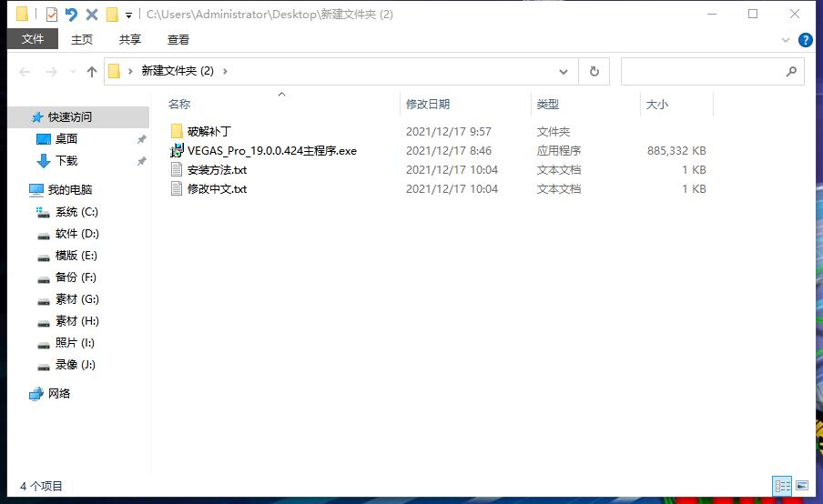The height and width of the screenshot is (504, 823).
Task: Expand the chevron after 新建文件夹 (2) breadcrumb
Action: [225, 71]
